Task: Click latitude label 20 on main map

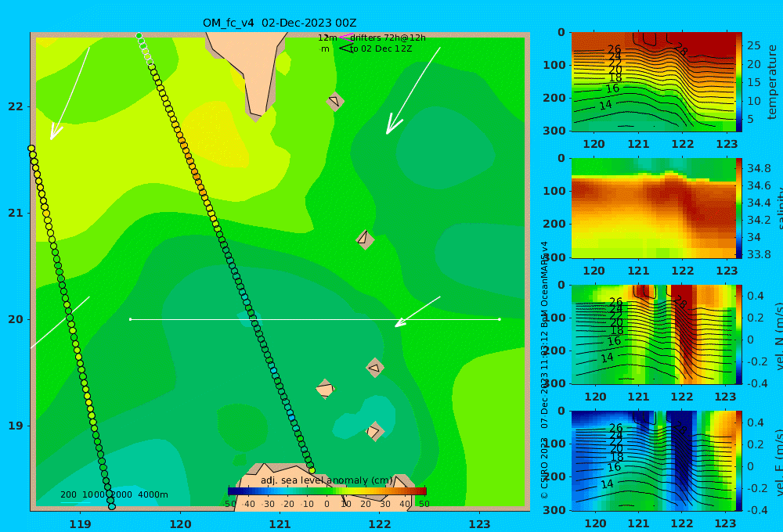Action: 16,319
